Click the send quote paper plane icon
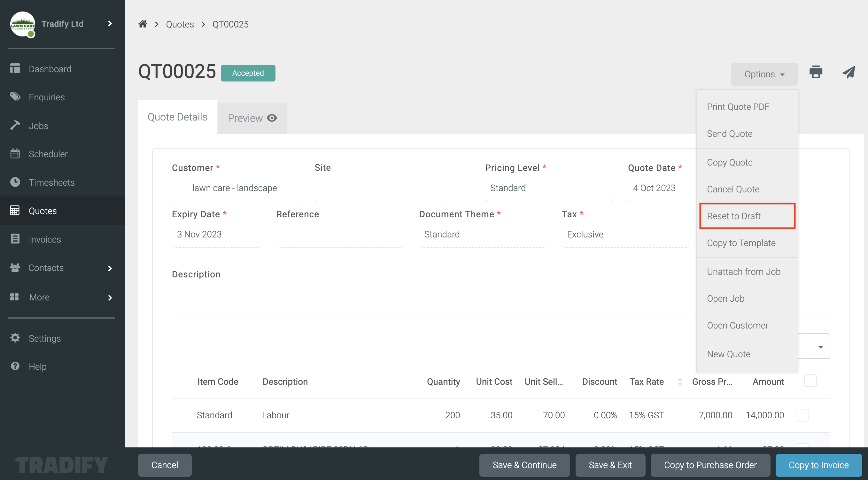 tap(849, 72)
